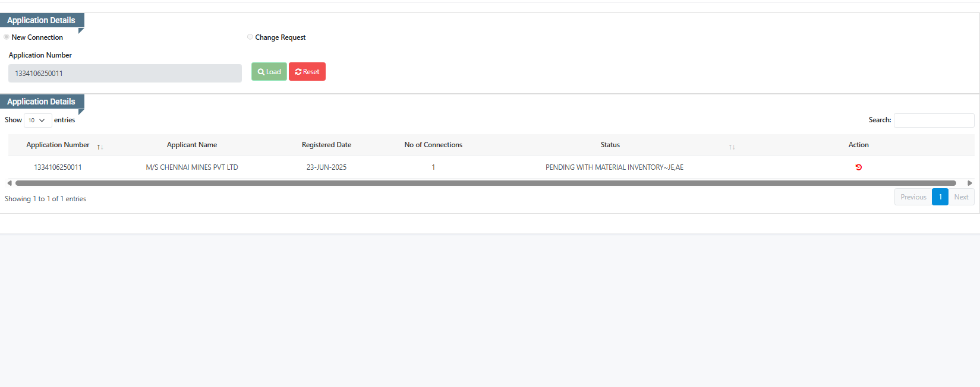This screenshot has width=980, height=387.
Task: Click the Action column header
Action: [x=858, y=145]
